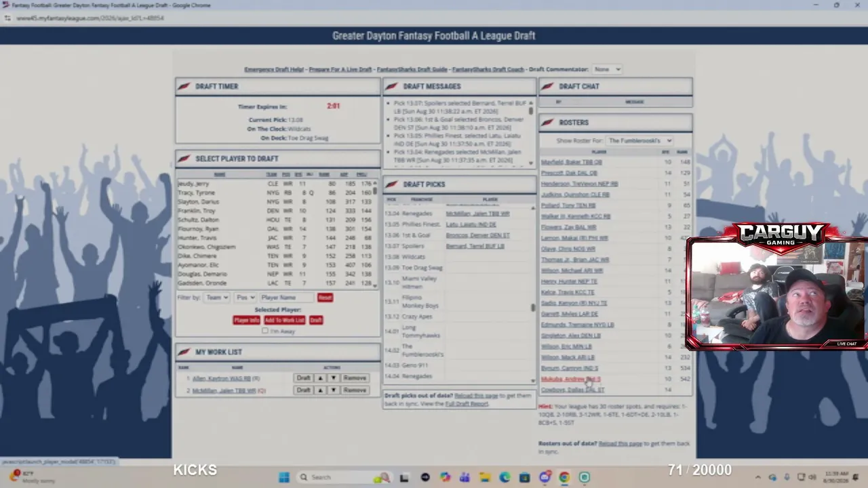Click Reload this page under Rosters

click(x=620, y=443)
